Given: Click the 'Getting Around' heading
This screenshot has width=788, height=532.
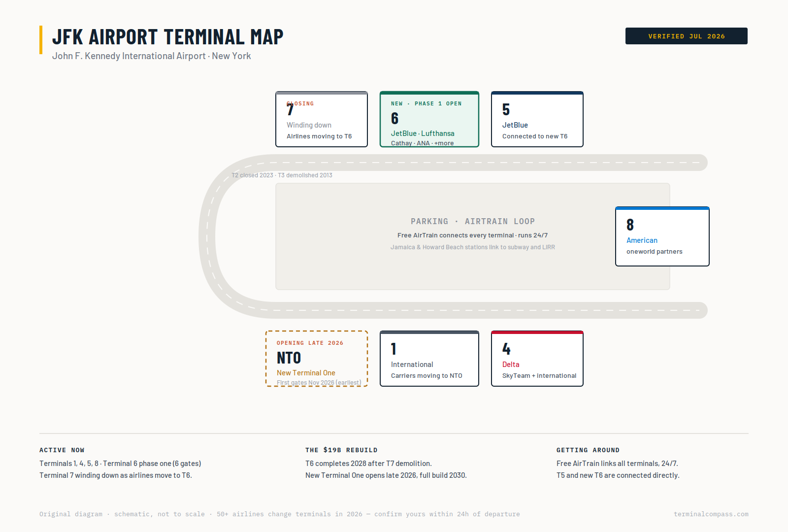Looking at the screenshot, I should click(x=588, y=450).
